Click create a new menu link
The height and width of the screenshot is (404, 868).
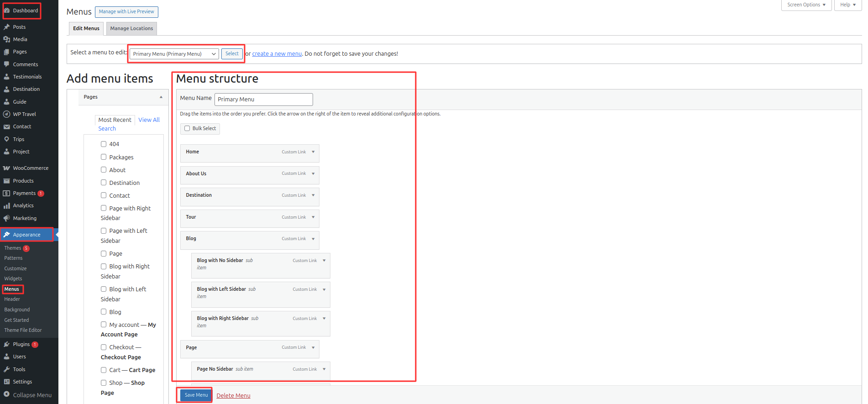(x=277, y=54)
